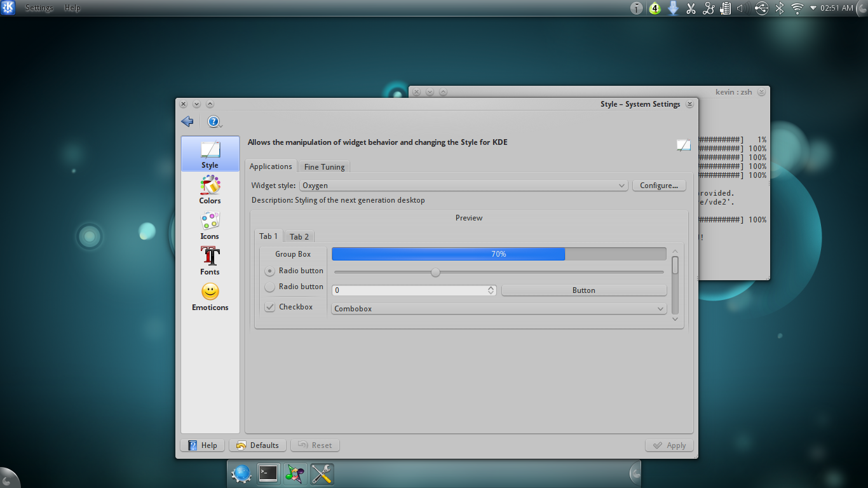Click the preview Button
The image size is (868, 488).
click(584, 290)
